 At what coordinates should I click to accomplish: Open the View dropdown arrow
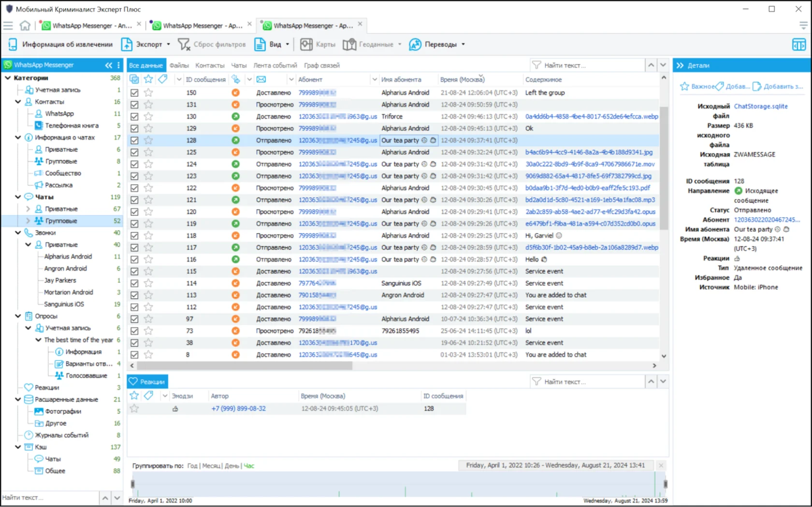[288, 45]
